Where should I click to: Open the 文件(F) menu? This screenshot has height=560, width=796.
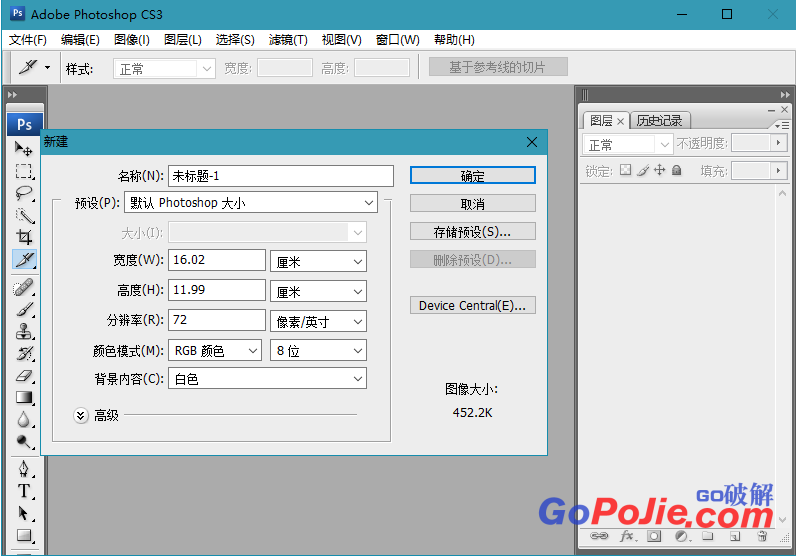pyautogui.click(x=28, y=40)
